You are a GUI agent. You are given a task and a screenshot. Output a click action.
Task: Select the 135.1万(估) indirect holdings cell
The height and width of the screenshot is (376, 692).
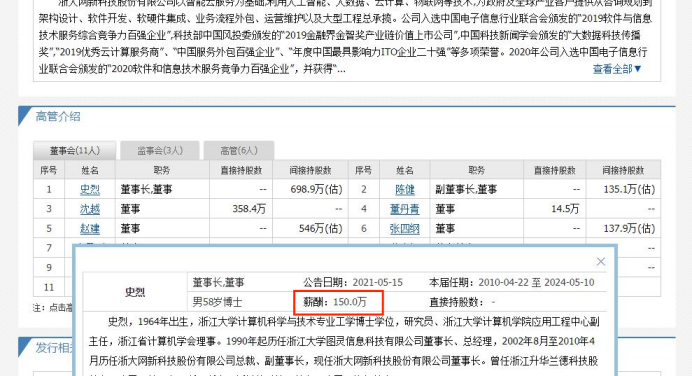623,189
